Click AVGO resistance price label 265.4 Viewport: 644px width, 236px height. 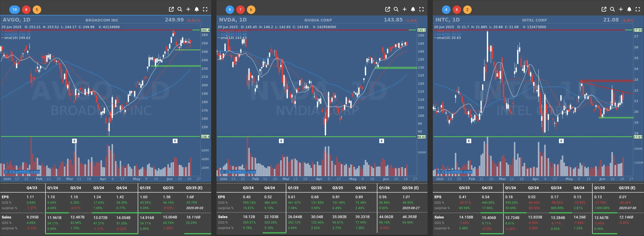205,30
